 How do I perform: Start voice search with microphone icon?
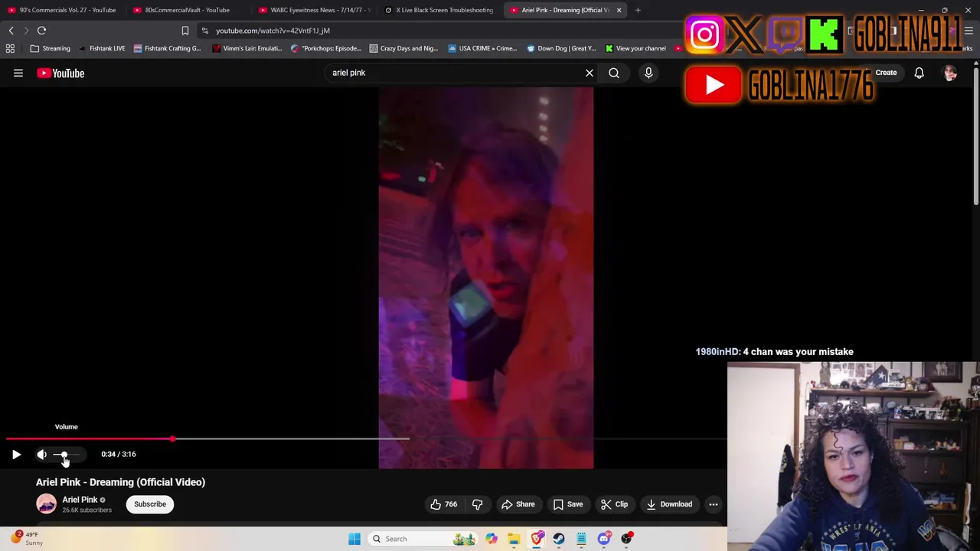click(648, 73)
